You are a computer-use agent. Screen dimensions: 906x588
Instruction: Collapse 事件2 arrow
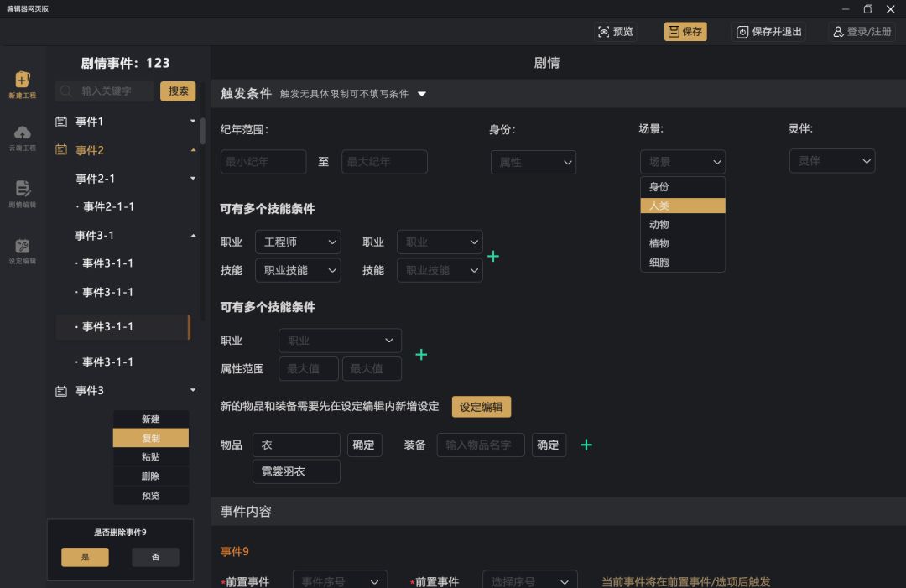193,150
